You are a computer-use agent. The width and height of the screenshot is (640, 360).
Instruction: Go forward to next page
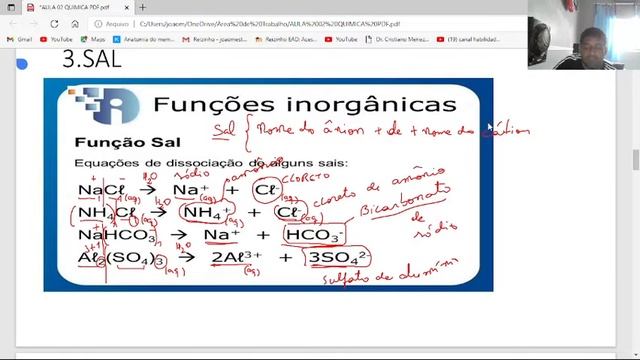[x=34, y=24]
